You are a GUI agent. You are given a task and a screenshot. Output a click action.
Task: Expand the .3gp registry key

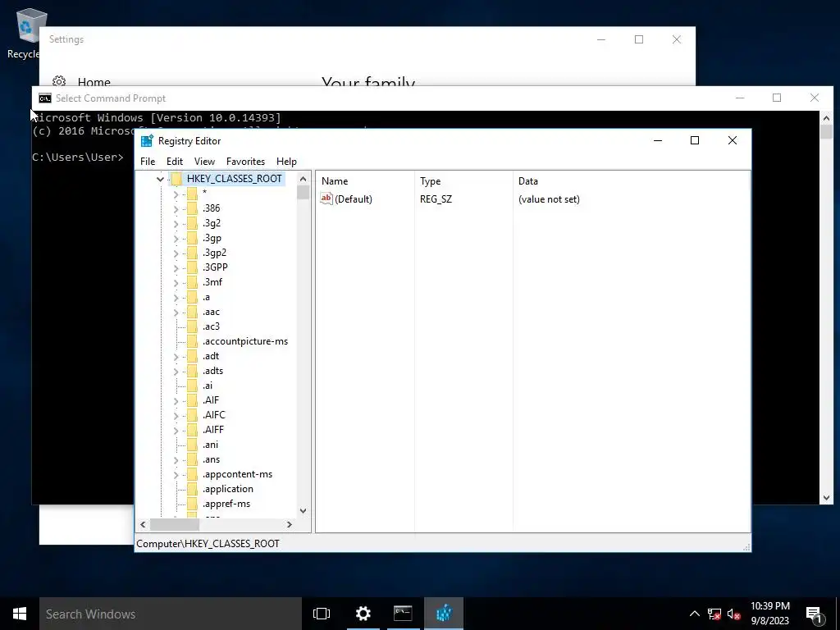pyautogui.click(x=176, y=239)
